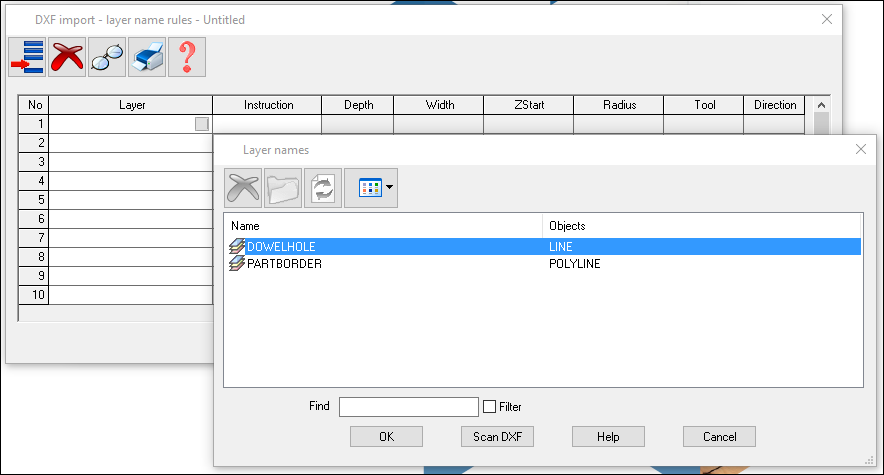Click the small browse button in Layer row 1
The image size is (884, 475).
click(202, 124)
